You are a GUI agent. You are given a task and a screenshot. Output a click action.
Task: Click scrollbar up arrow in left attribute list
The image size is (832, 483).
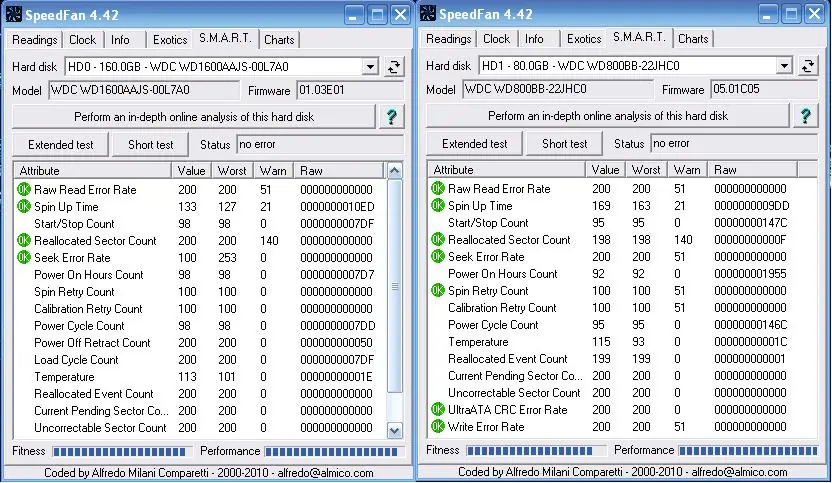click(394, 170)
